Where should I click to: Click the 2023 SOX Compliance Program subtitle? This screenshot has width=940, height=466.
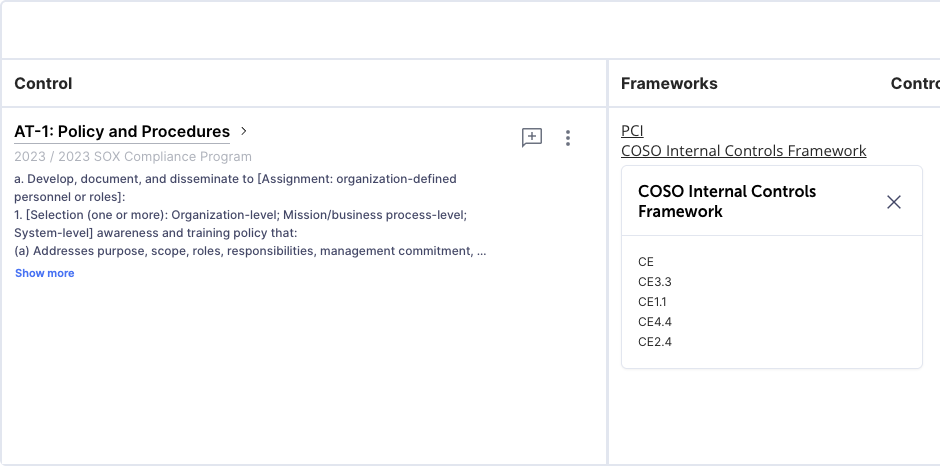point(133,157)
